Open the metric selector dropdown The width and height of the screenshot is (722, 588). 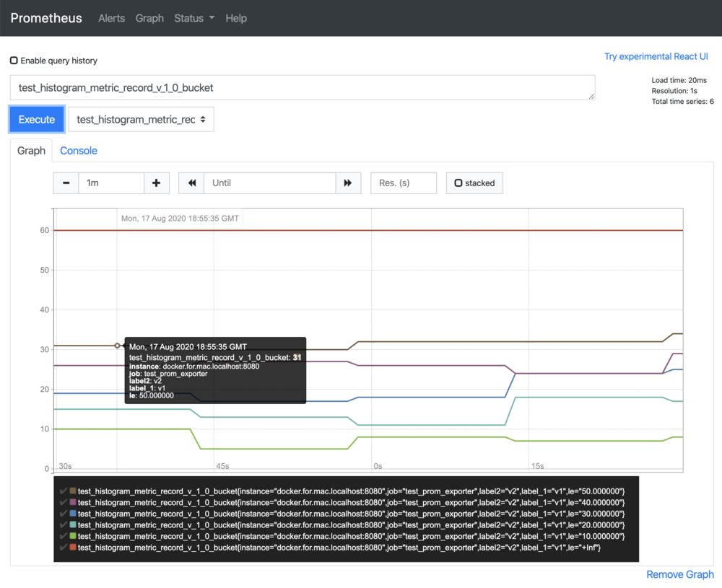[x=141, y=120]
